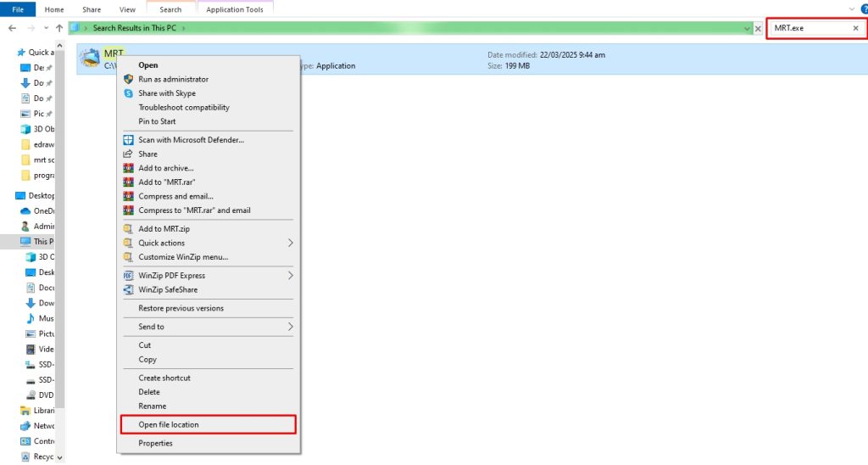868x465 pixels.
Task: Click the WinRAR icon beside Add to "MRT.rar"
Action: [129, 182]
